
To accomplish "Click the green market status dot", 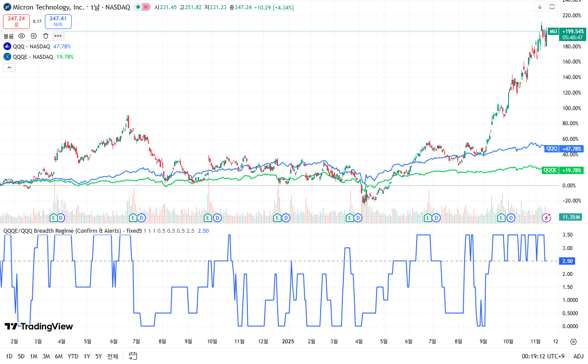I will (138, 7).
